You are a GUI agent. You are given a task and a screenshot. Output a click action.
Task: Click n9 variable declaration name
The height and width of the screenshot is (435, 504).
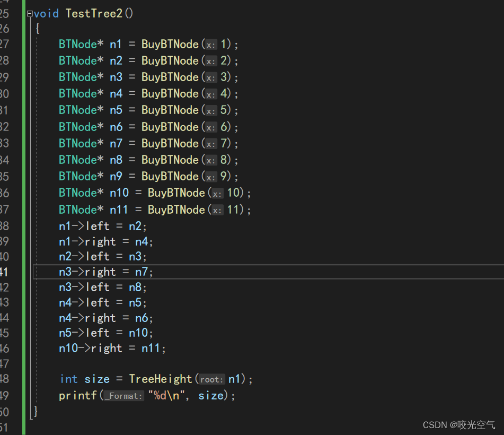[116, 176]
